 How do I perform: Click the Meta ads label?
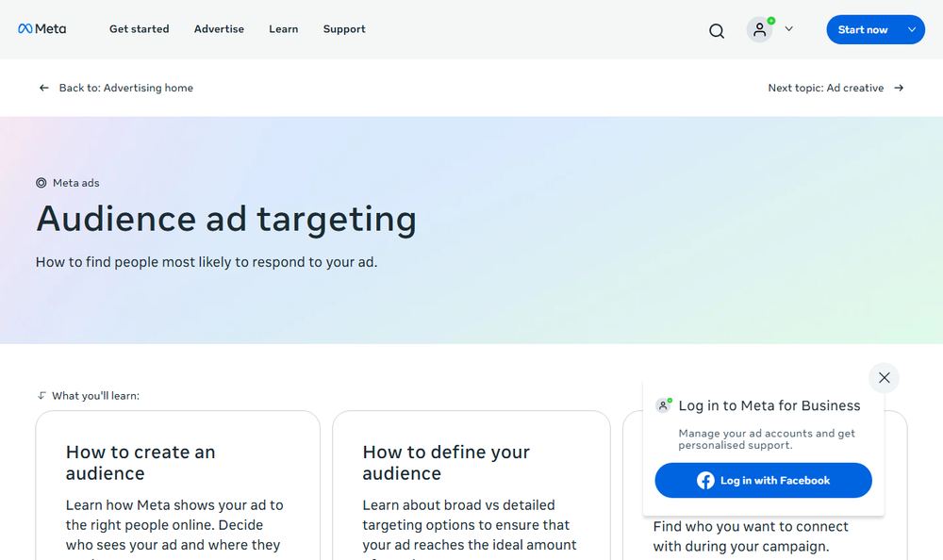(x=75, y=183)
